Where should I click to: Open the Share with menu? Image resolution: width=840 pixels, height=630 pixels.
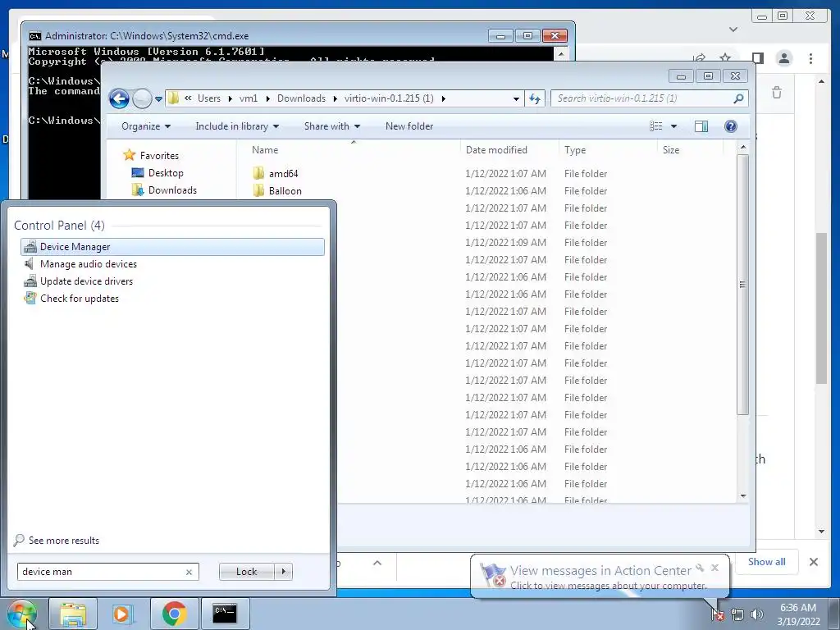(332, 126)
